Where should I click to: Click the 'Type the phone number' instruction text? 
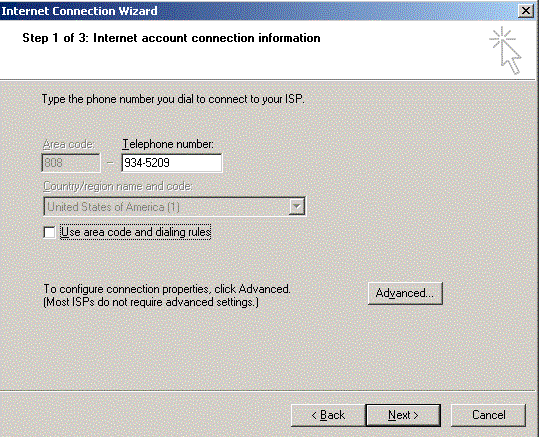173,99
